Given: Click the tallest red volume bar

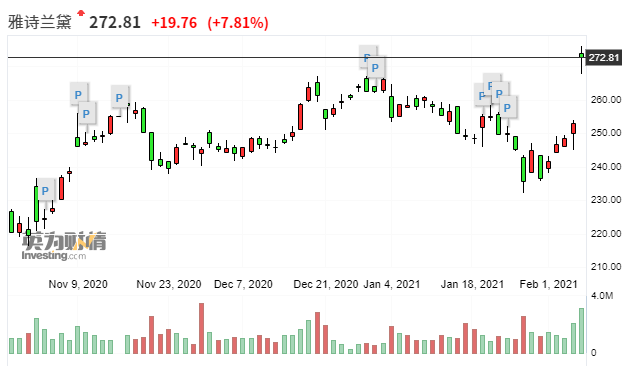Looking at the screenshot, I should tap(201, 328).
